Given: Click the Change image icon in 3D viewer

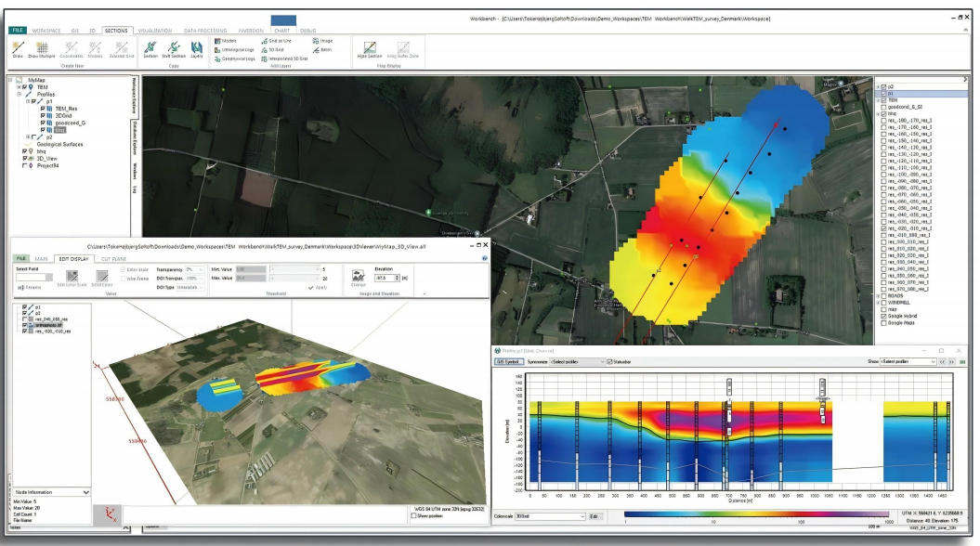Looking at the screenshot, I should [358, 274].
